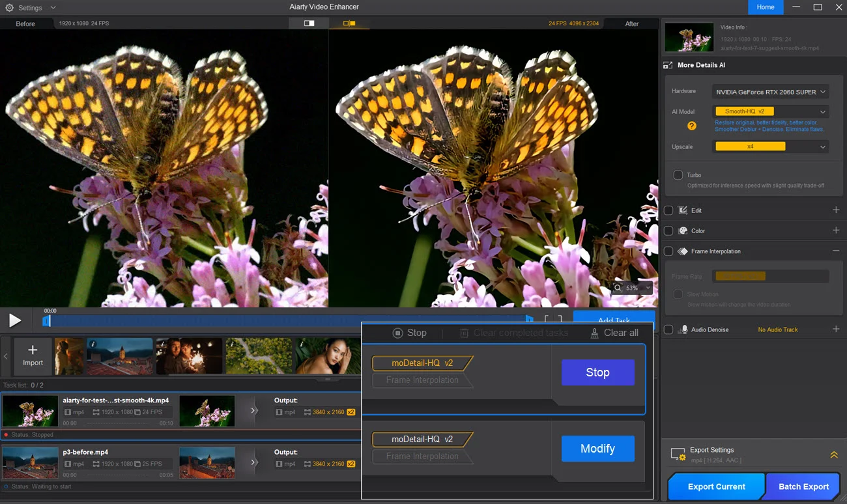This screenshot has height=504, width=847.
Task: Click the Export Settings gear icon
Action: tap(678, 454)
